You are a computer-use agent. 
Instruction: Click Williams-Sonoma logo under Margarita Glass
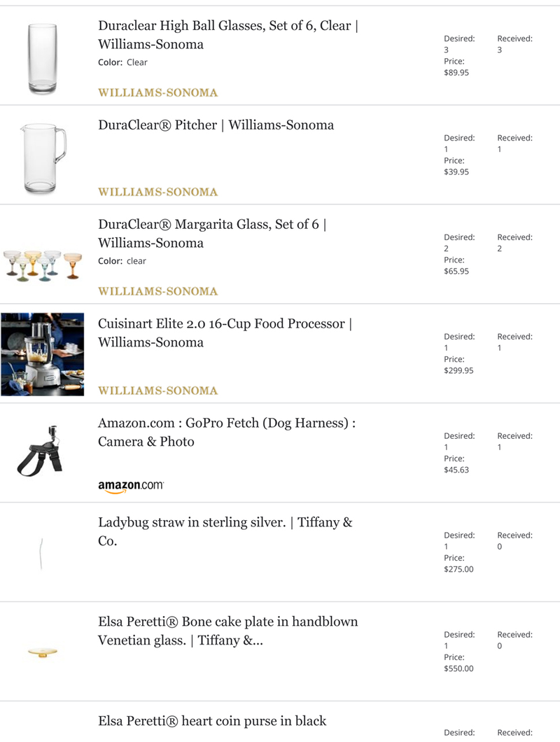(x=157, y=291)
